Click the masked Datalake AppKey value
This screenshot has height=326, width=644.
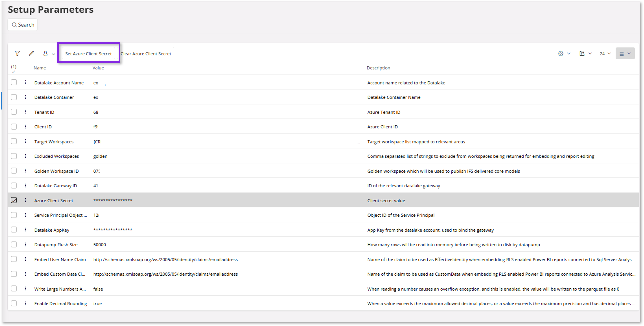(x=113, y=230)
